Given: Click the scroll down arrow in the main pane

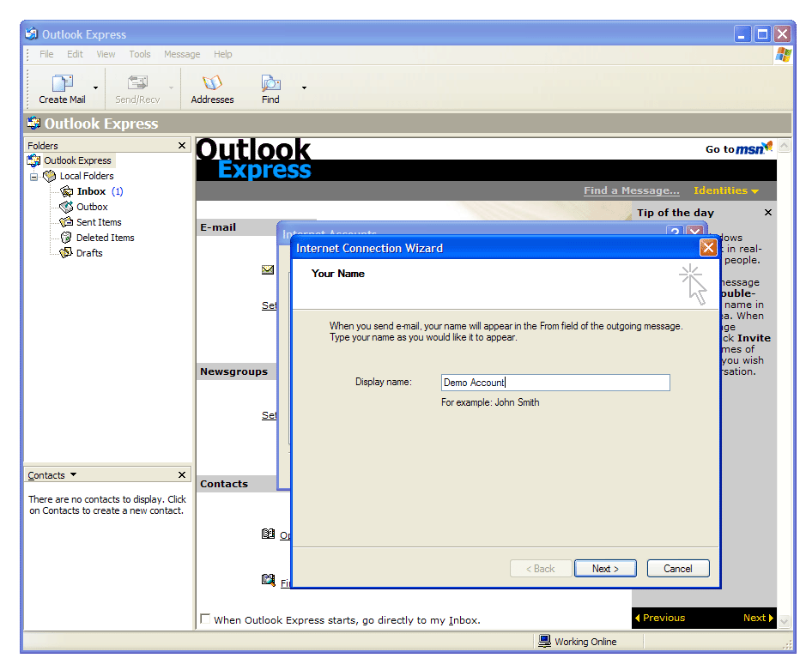Looking at the screenshot, I should [x=784, y=621].
